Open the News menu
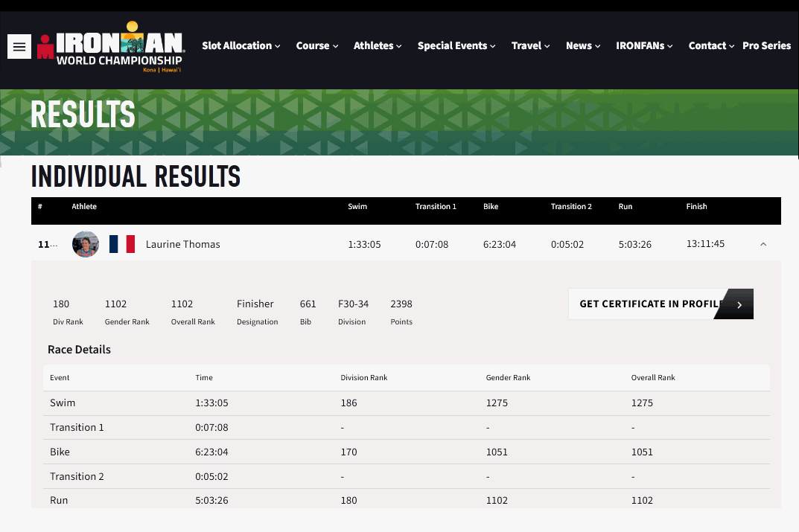 tap(583, 45)
